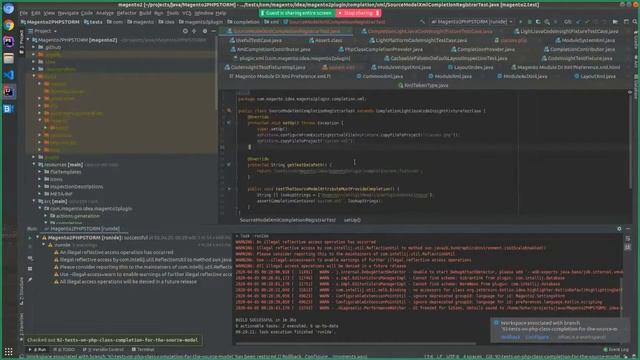The image size is (640, 360).
Task: Run the runIde configuration
Action: point(521,22)
